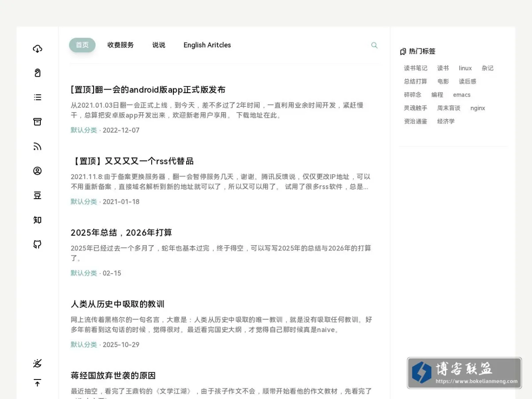Open the 说说 menu item
This screenshot has height=399, width=532.
159,45
